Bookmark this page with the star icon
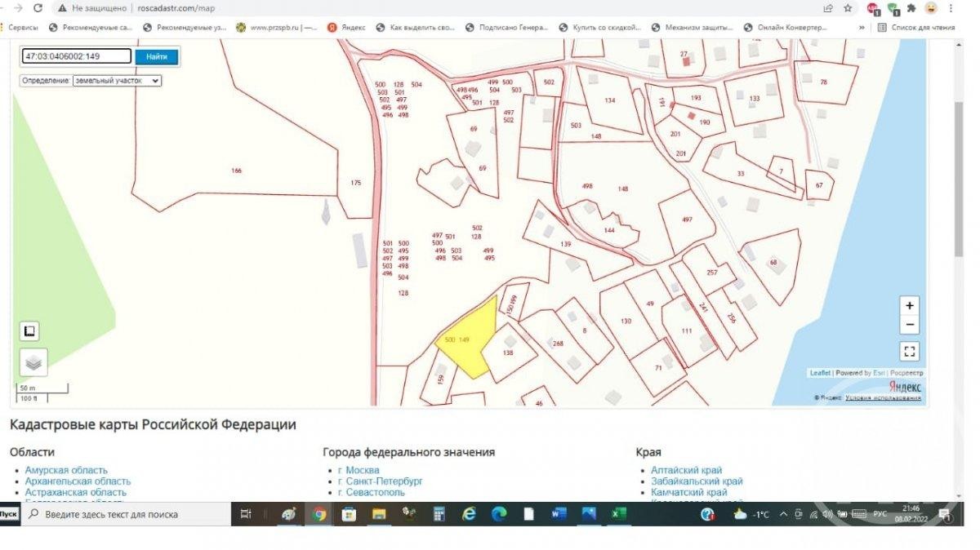 point(849,8)
